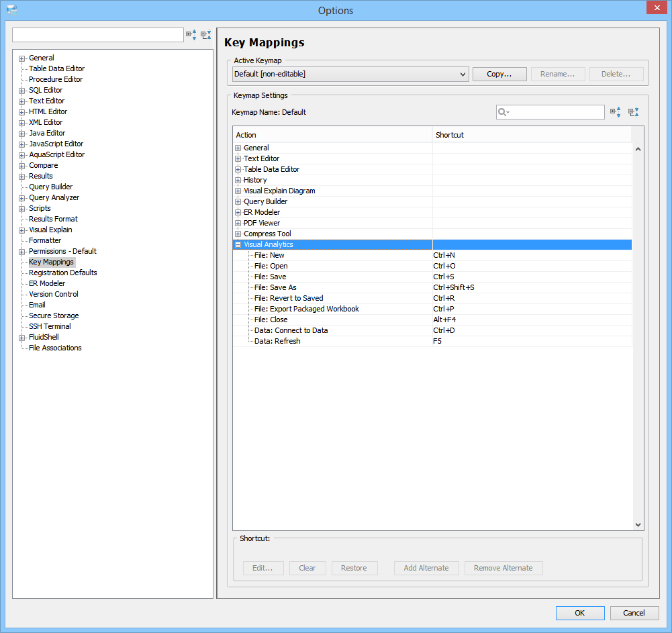Viewport: 672px width, 633px height.
Task: Select the 'File: Save As' action row
Action: 432,287
